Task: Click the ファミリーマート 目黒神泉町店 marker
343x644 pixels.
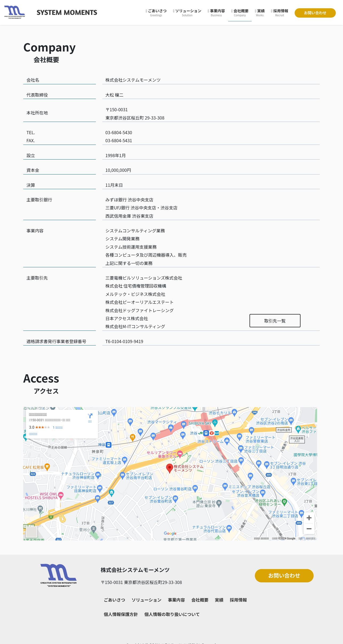Action: point(100,488)
